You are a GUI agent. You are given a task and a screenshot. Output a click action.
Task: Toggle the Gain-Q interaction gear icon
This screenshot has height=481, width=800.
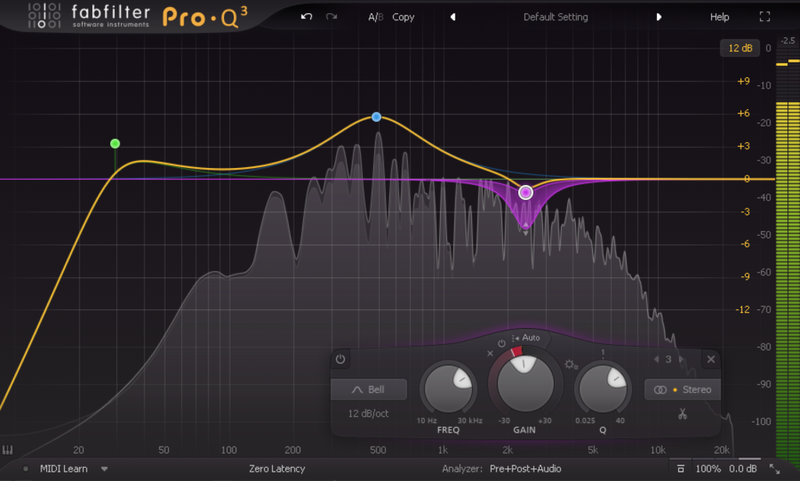coord(570,364)
